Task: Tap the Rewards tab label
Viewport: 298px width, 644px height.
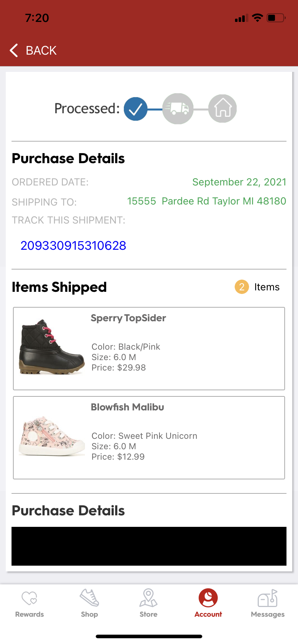Action: coord(30,615)
